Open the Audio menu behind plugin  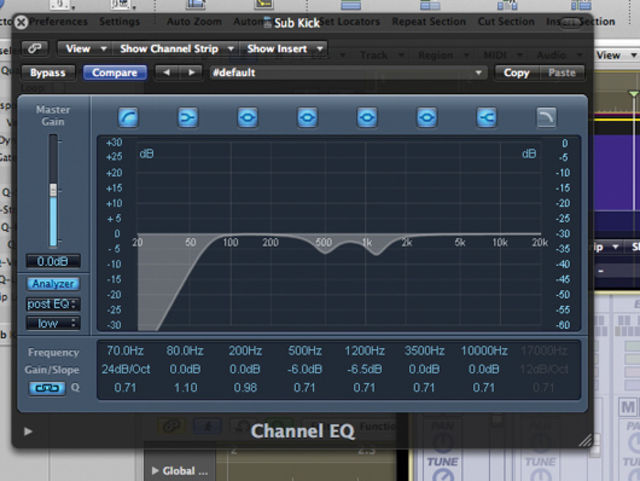point(560,55)
